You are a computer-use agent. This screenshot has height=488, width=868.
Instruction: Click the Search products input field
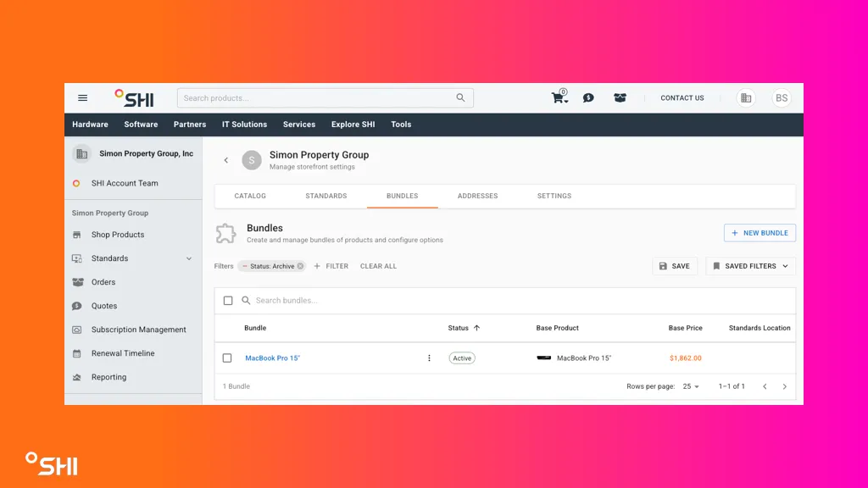click(325, 98)
